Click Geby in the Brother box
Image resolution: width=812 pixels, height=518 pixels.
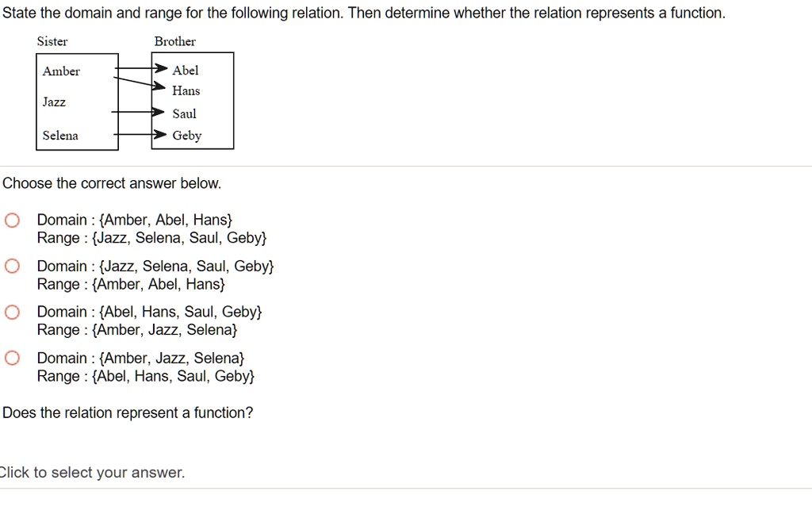pyautogui.click(x=187, y=135)
